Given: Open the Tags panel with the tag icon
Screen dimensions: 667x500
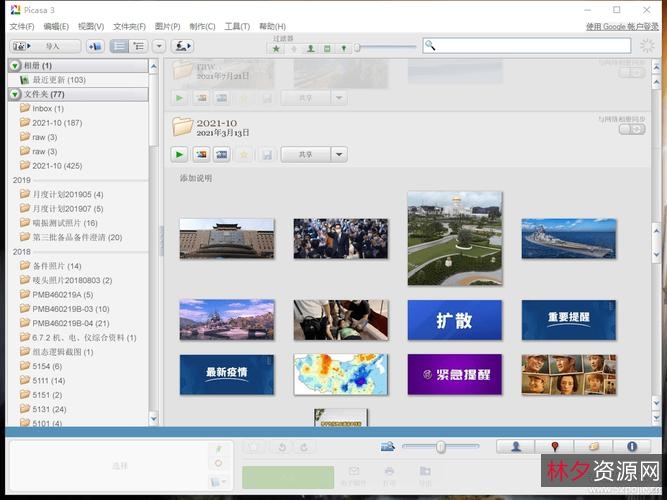Looking at the screenshot, I should [x=594, y=446].
